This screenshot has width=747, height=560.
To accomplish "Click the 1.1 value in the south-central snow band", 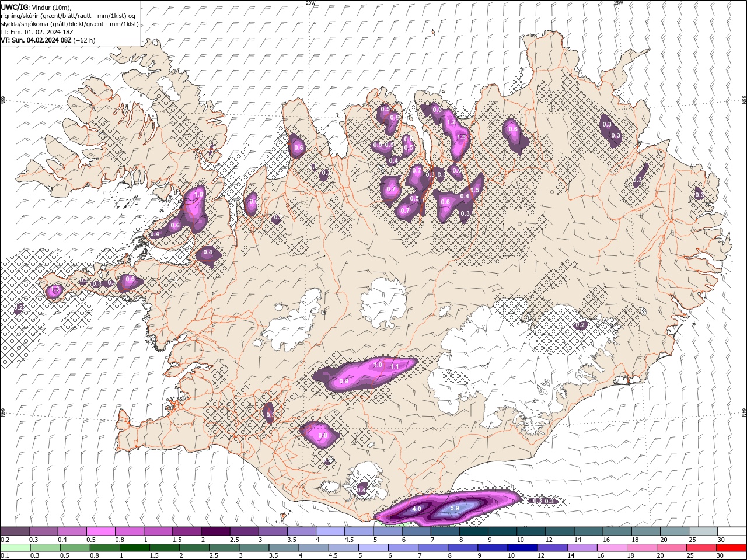I will click(x=394, y=366).
